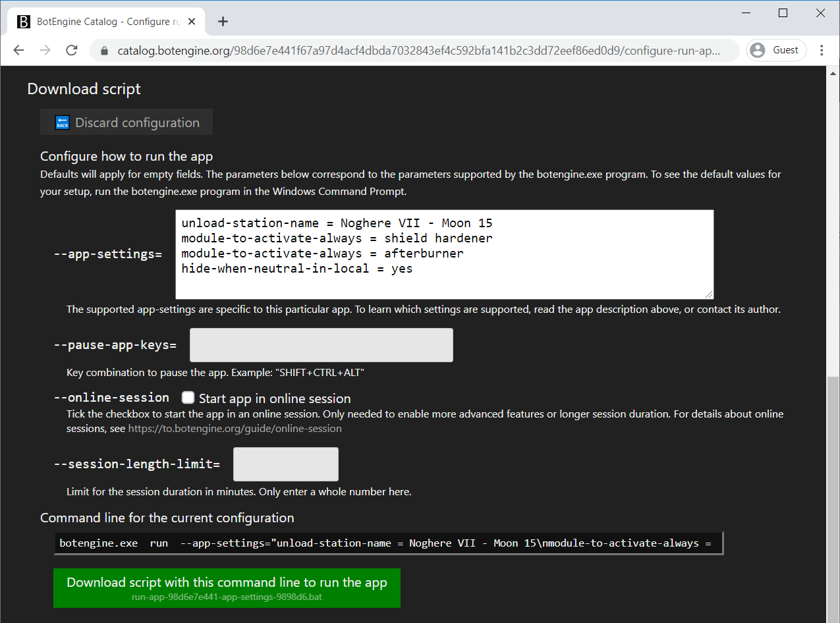
Task: Click the '--pause-app-keys=' label
Action: 115,345
